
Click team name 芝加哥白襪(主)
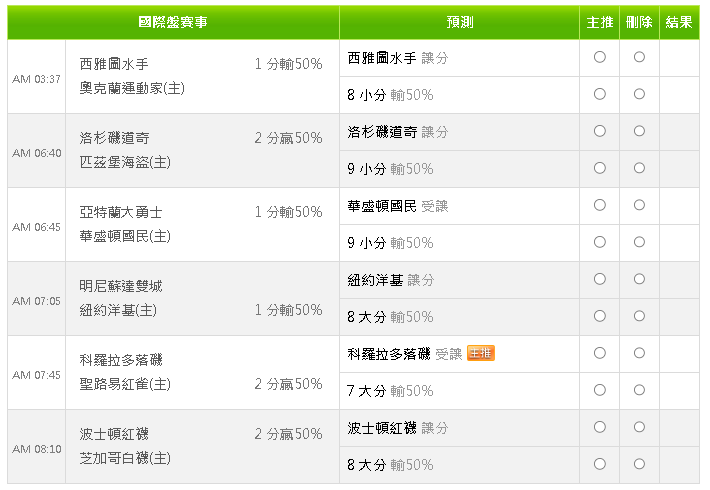click(x=125, y=458)
